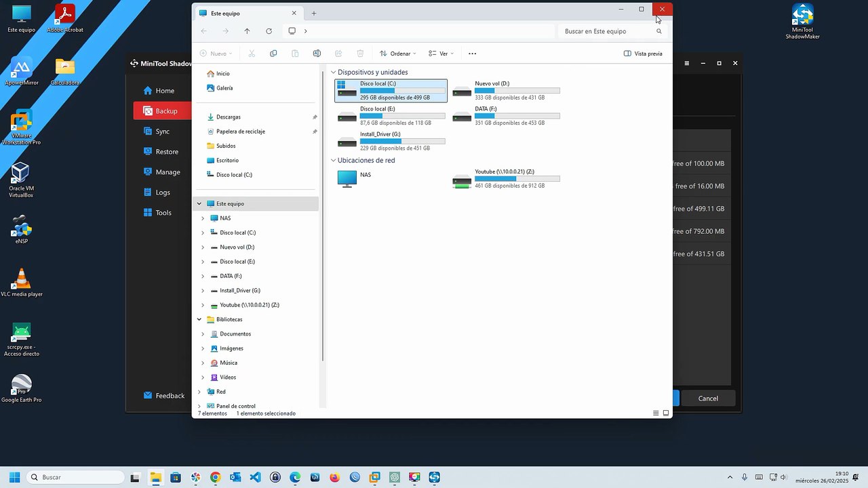The width and height of the screenshot is (868, 488).
Task: Click Oracle VM VirtualBox desktop icon
Action: click(21, 180)
